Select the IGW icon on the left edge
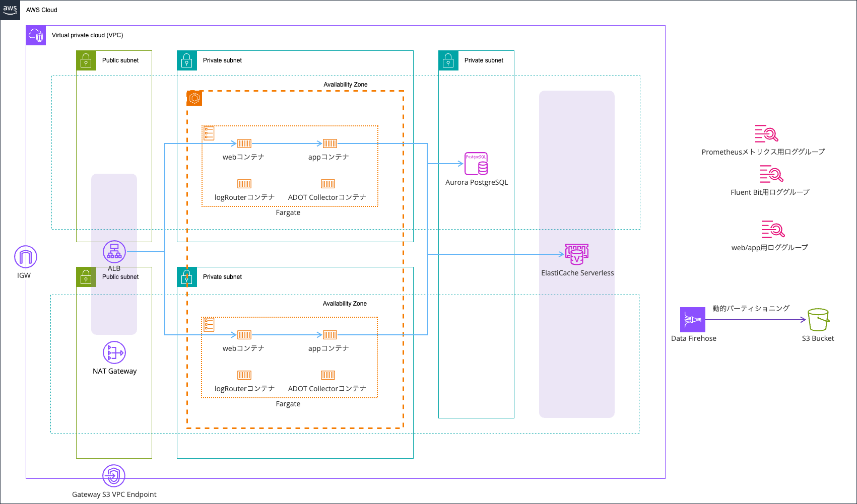The width and height of the screenshot is (857, 504). [x=25, y=257]
